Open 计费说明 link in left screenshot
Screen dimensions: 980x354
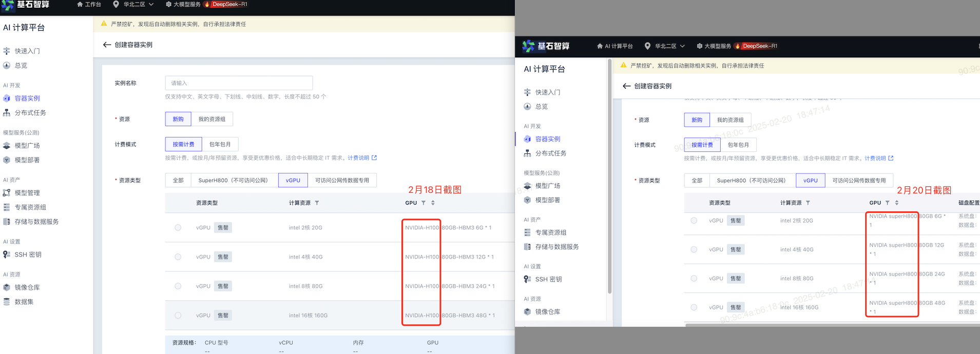(362, 158)
